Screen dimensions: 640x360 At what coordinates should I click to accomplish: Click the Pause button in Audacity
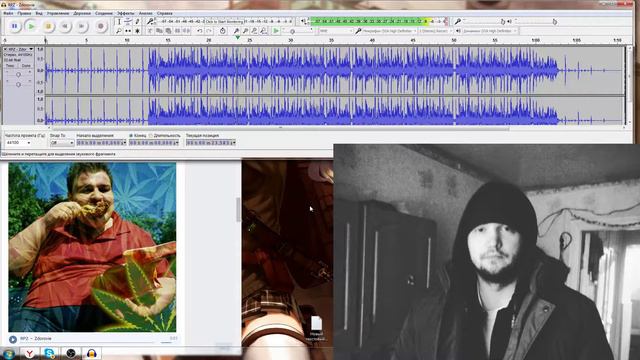14,26
